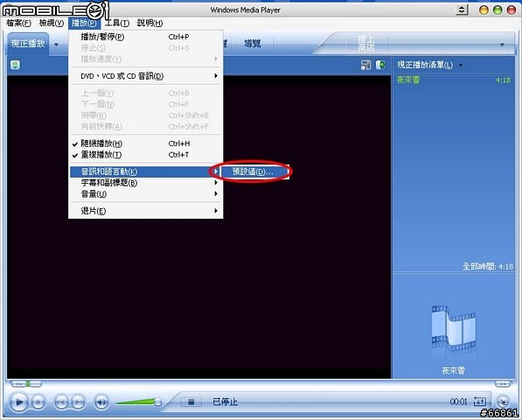Image resolution: width=522 pixels, height=420 pixels.
Task: Click the green hide playlist pane icon
Action: tap(380, 65)
